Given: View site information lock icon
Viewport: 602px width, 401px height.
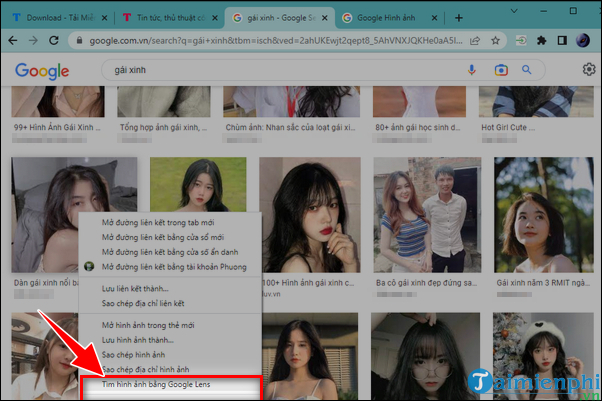Looking at the screenshot, I should [x=79, y=40].
